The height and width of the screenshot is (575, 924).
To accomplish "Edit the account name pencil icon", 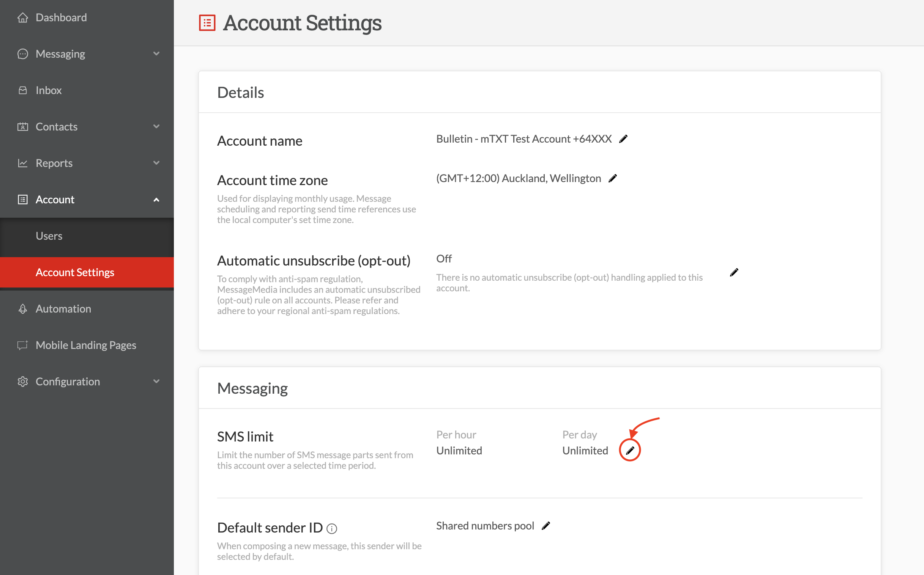I will click(x=623, y=139).
